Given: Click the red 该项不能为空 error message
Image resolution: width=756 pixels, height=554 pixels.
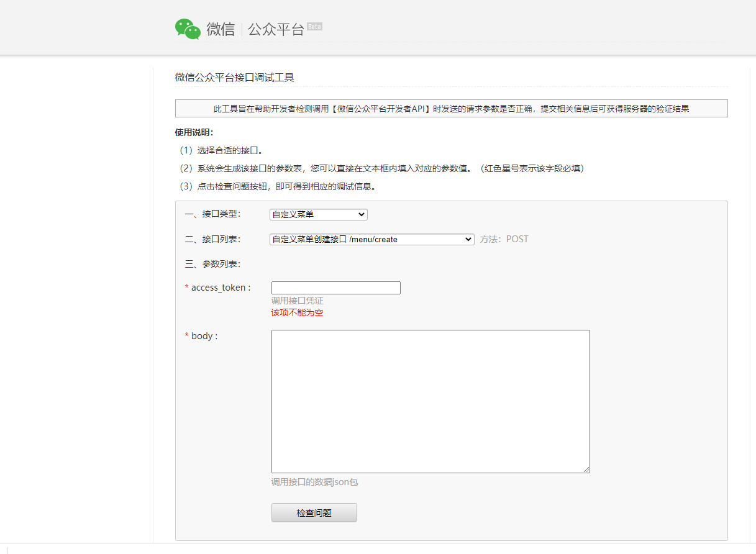Looking at the screenshot, I should point(297,312).
